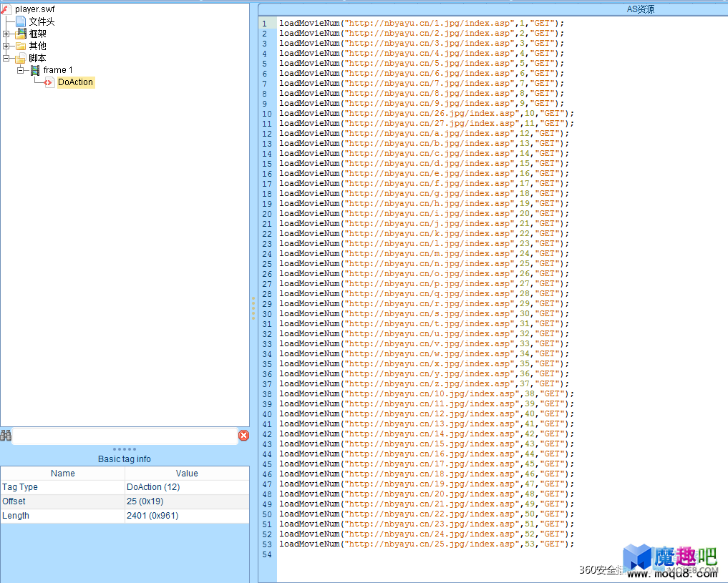Click code line loading q.jpg/index.asp

click(x=424, y=293)
